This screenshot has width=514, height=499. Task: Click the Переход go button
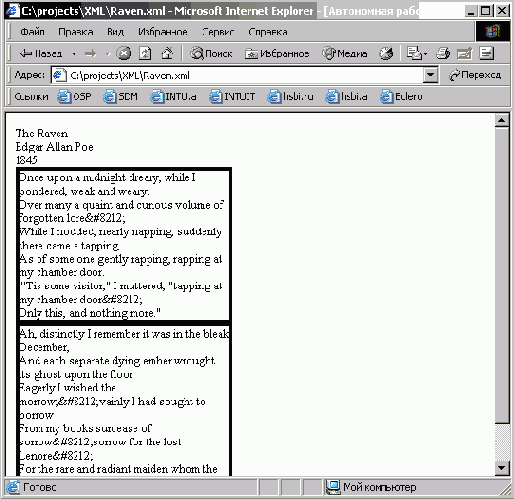point(475,75)
